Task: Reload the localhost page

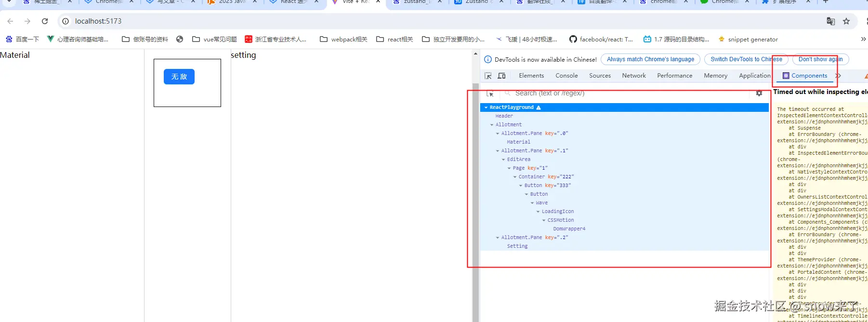Action: coord(45,21)
